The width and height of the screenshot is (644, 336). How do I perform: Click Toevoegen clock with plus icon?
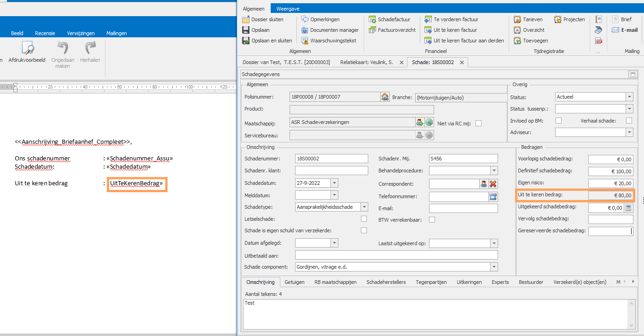pyautogui.click(x=517, y=41)
